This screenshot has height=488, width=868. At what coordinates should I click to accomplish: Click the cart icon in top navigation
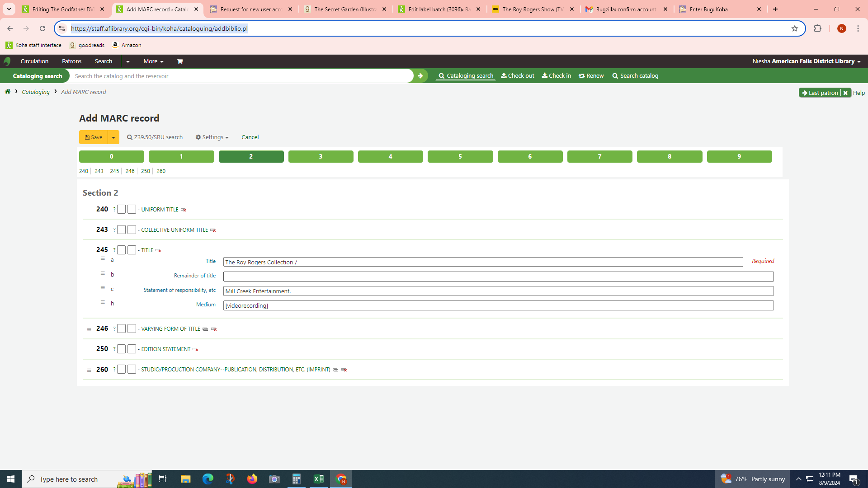coord(180,61)
